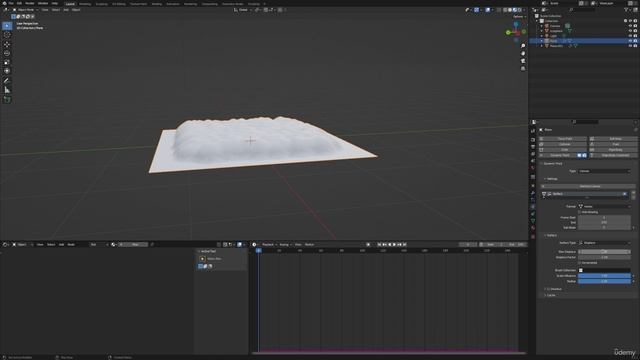This screenshot has width=640, height=360.
Task: Toggle render camera icon for Plane.001 row
Action: click(635, 46)
